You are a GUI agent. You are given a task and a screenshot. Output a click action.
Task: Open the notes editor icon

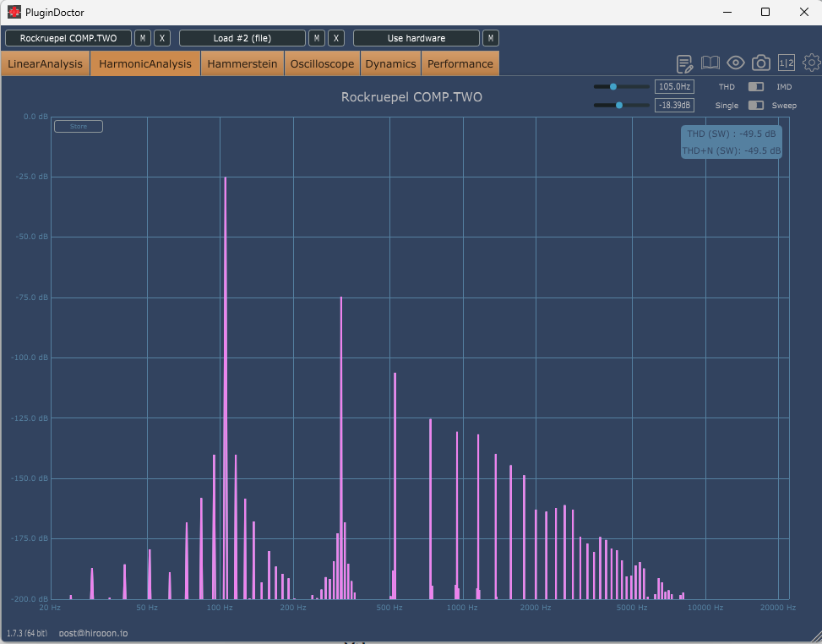684,63
